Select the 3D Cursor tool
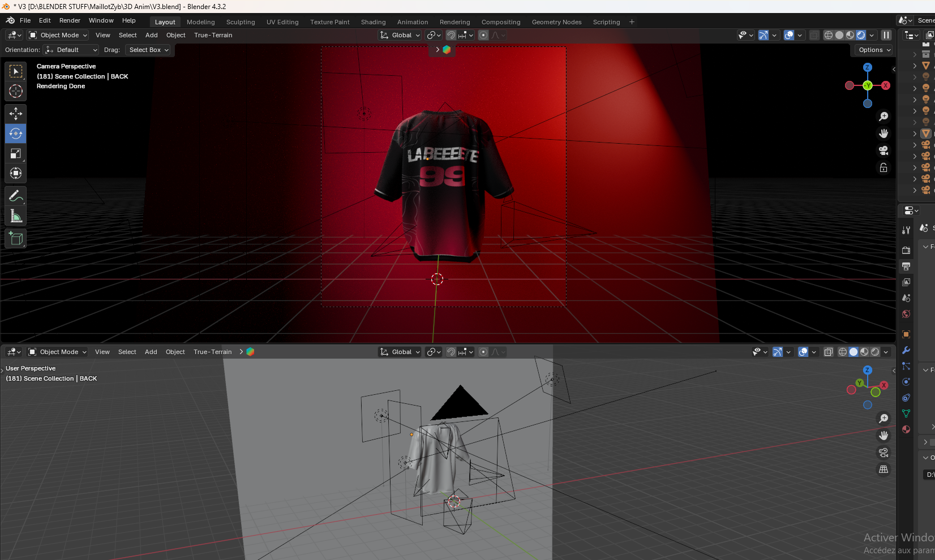935x560 pixels. pos(16,91)
